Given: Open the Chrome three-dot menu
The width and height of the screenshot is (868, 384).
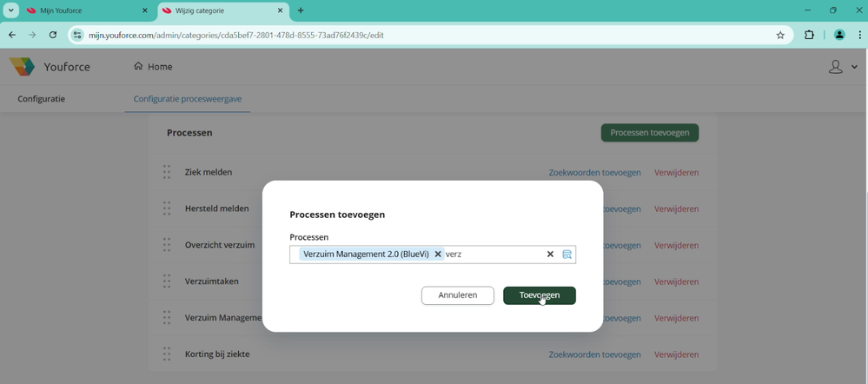Looking at the screenshot, I should pyautogui.click(x=858, y=35).
